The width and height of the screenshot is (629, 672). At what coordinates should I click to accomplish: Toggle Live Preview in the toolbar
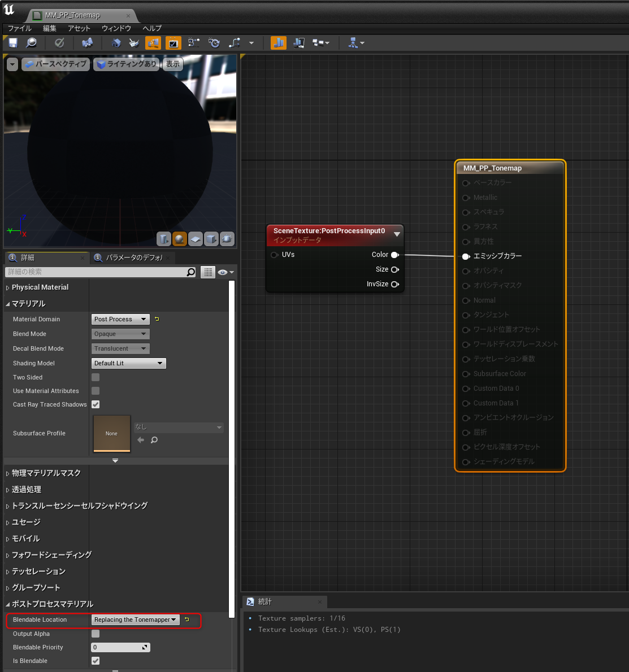(x=153, y=43)
